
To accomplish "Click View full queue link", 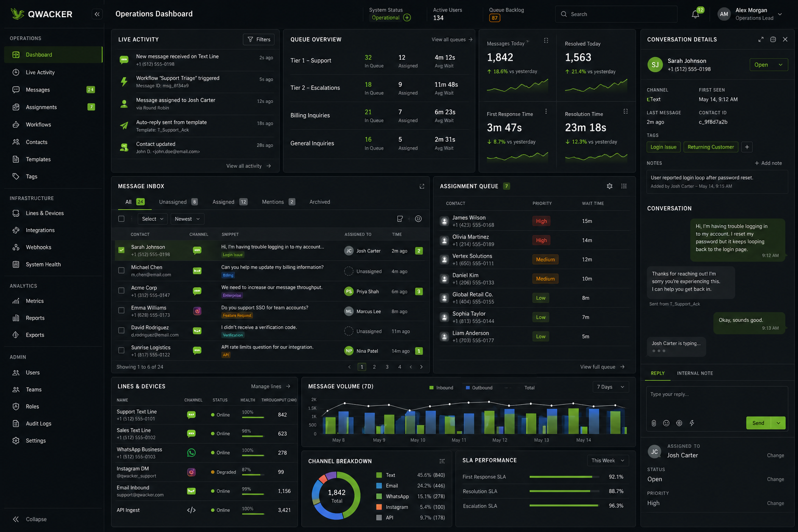I will pos(602,367).
